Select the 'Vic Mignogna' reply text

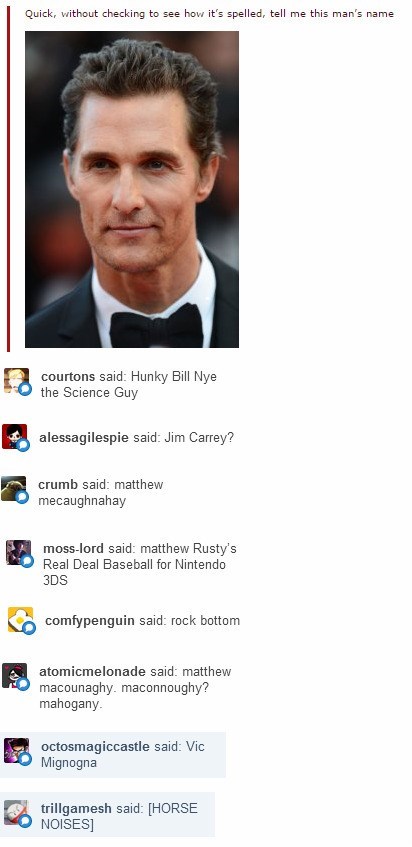[x=123, y=755]
